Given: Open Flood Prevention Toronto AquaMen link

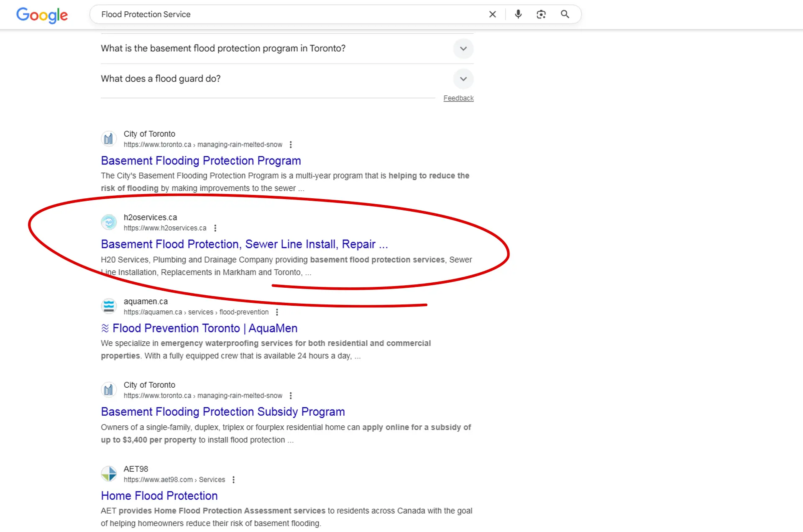Looking at the screenshot, I should point(205,328).
